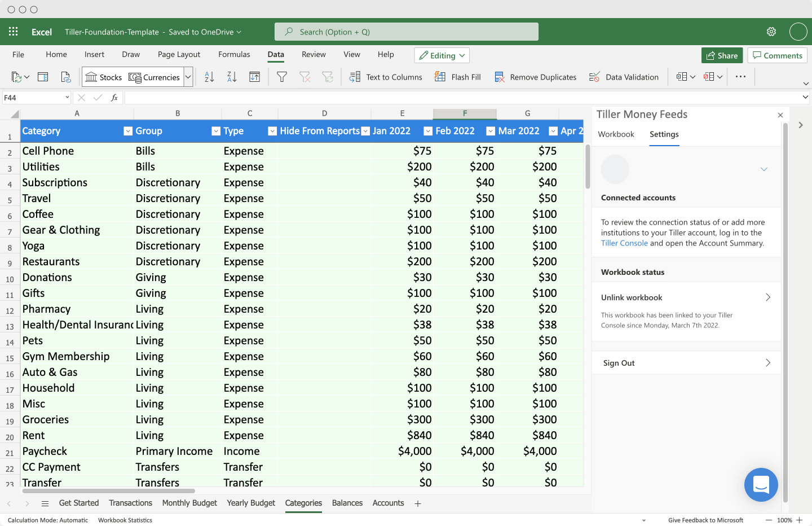Click the Refresh All icon
Viewport: 812px width, 526px height.
coord(66,77)
